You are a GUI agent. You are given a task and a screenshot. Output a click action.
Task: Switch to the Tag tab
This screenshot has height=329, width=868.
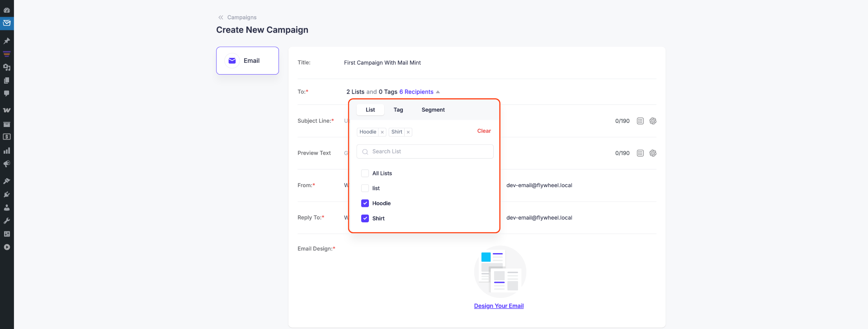coord(398,110)
